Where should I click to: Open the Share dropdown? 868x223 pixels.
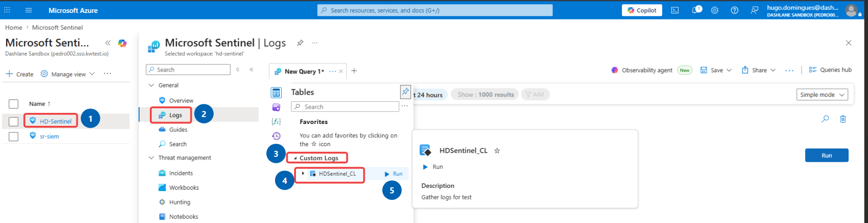[x=758, y=70]
